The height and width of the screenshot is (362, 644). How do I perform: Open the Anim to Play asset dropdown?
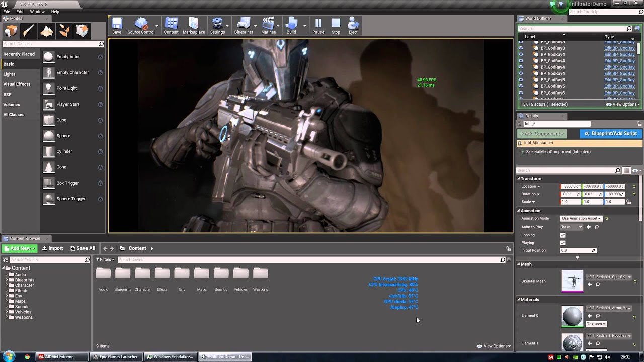pos(572,227)
